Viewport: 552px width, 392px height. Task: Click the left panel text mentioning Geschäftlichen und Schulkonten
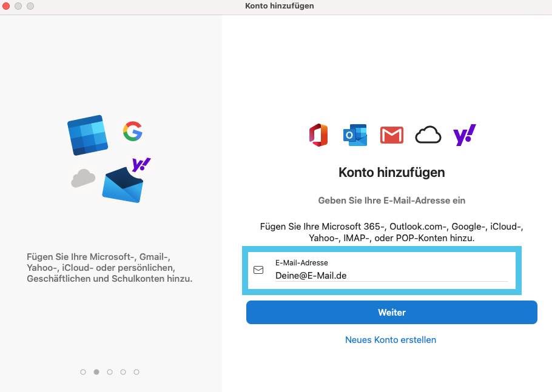[x=109, y=268]
